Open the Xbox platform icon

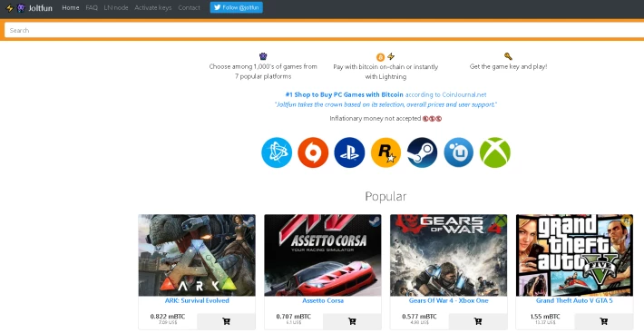pyautogui.click(x=495, y=152)
